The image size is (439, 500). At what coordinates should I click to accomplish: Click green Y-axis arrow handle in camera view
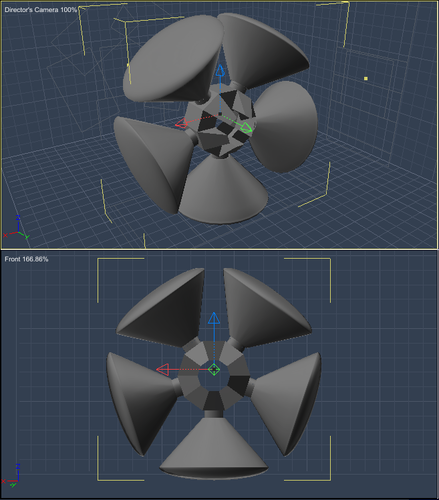pos(246,128)
